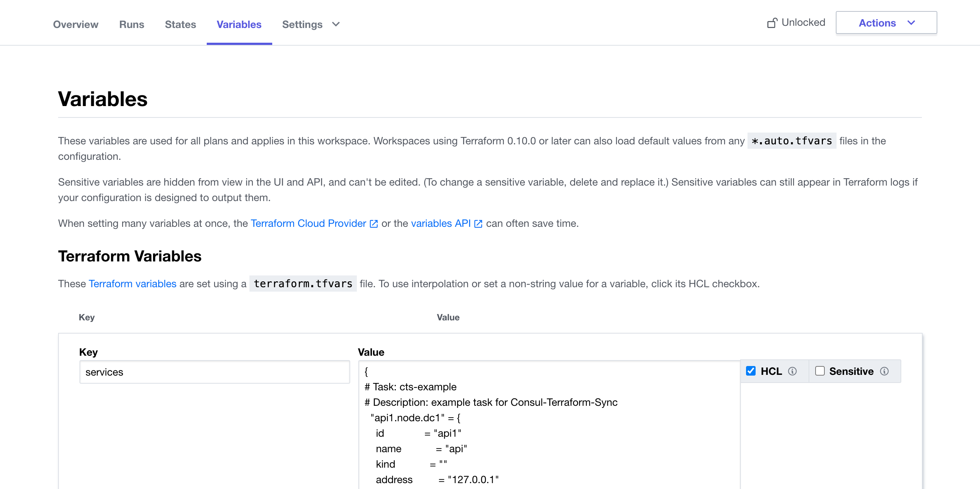Click the Terraform Variables section heading
The height and width of the screenshot is (489, 980).
tap(130, 256)
